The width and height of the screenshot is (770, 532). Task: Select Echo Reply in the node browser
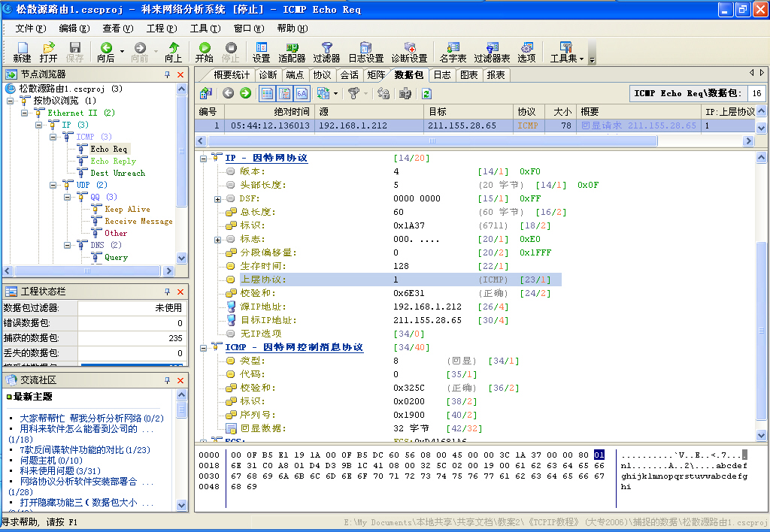pos(113,161)
